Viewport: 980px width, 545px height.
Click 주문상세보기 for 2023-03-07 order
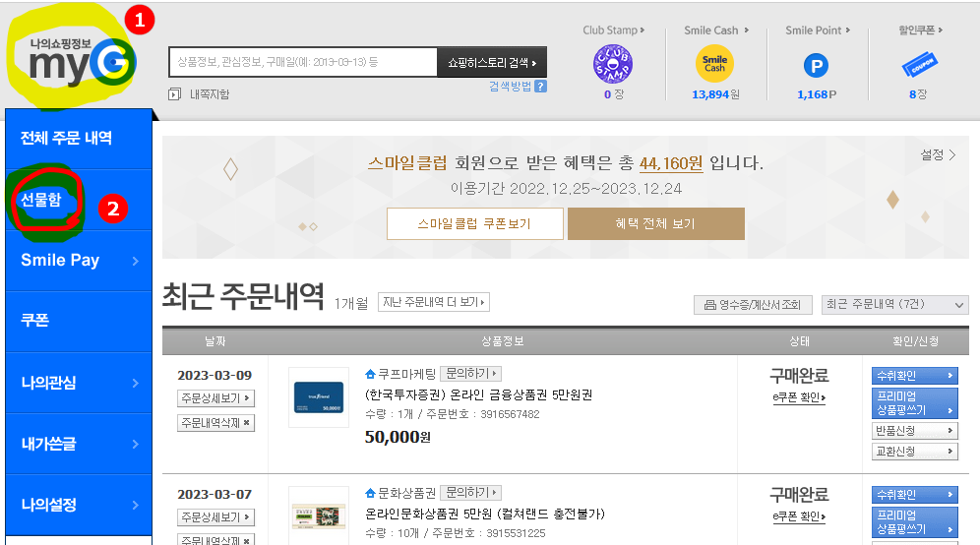[215, 517]
